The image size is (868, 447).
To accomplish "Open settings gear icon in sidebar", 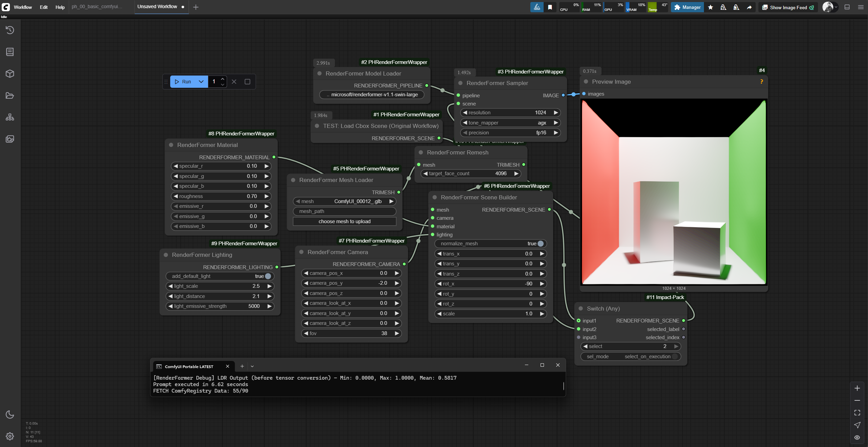I will pos(10,436).
